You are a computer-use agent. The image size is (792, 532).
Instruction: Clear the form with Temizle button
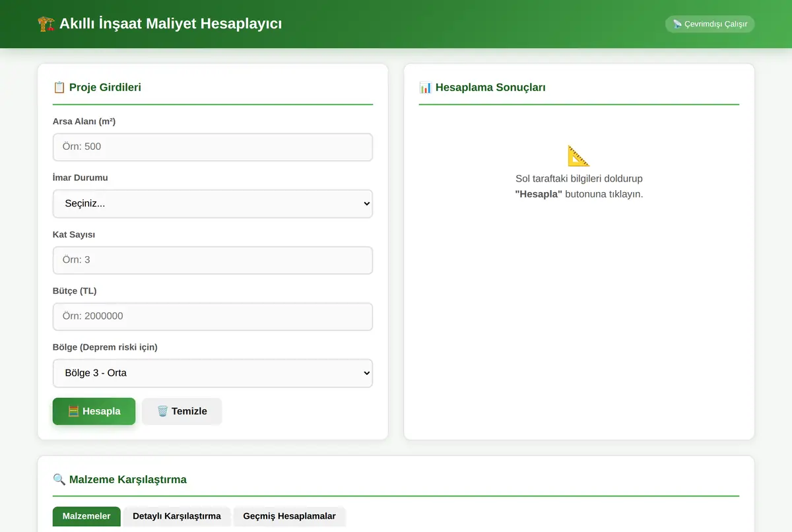tap(182, 411)
